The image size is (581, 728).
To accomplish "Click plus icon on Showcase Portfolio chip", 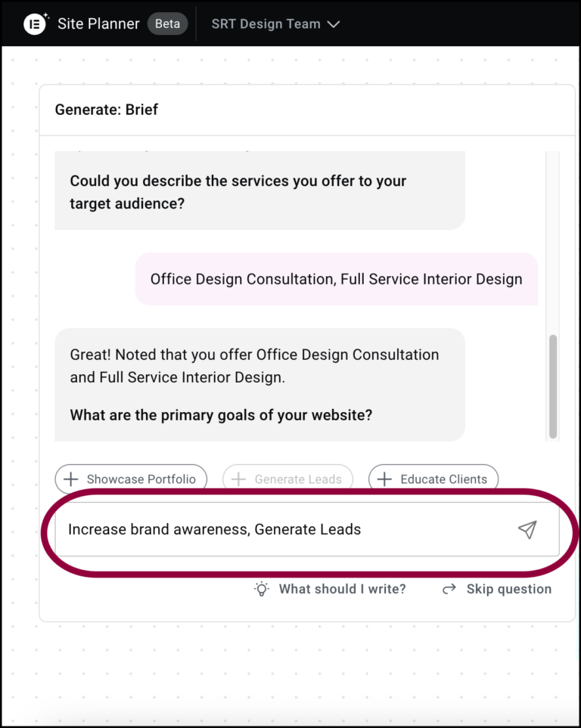I will click(70, 479).
